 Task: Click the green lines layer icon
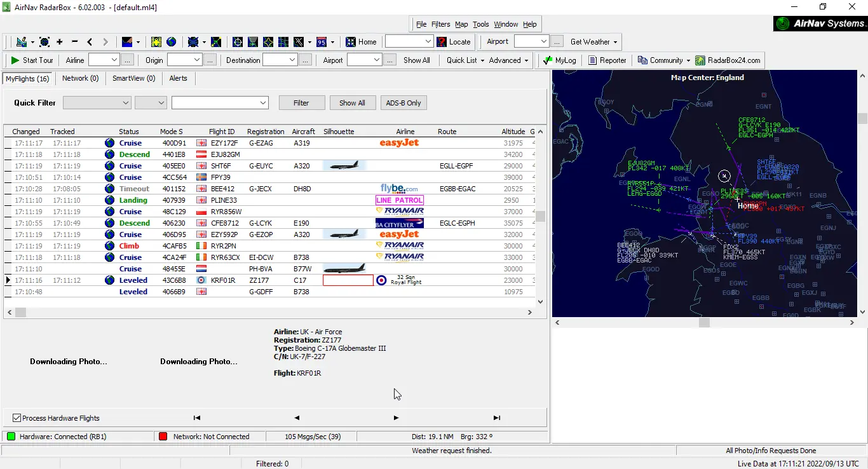pos(253,42)
